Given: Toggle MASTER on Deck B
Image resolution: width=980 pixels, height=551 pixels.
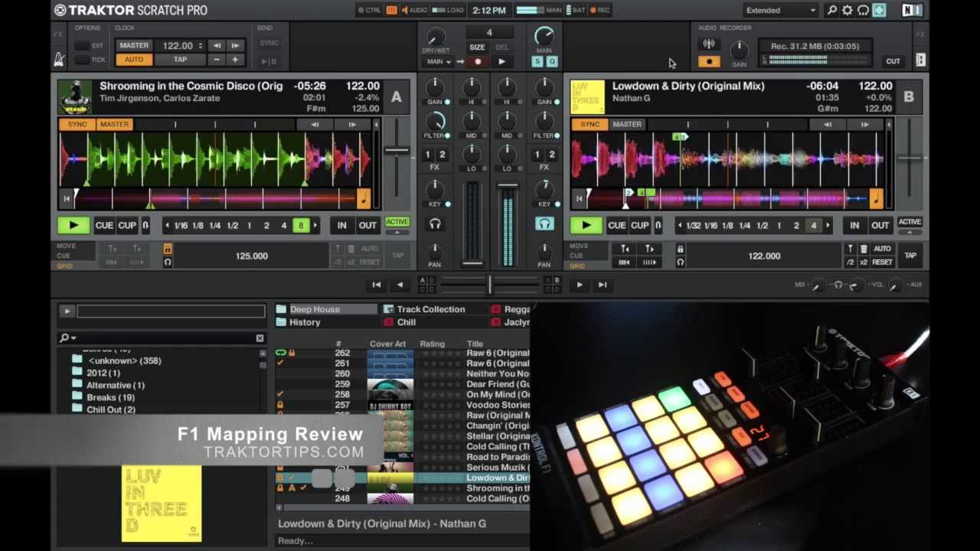Looking at the screenshot, I should pos(627,125).
